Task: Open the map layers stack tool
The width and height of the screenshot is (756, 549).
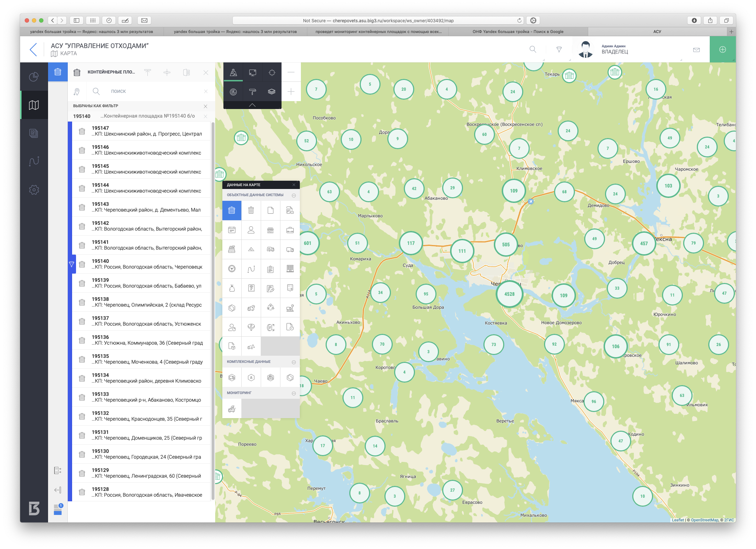Action: pos(271,92)
